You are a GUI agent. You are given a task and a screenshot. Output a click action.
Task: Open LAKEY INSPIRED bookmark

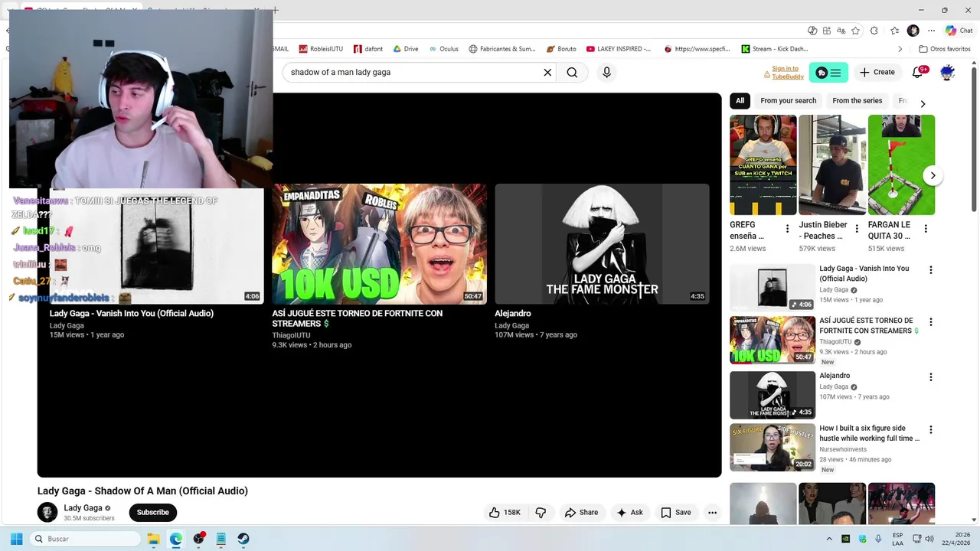click(619, 49)
